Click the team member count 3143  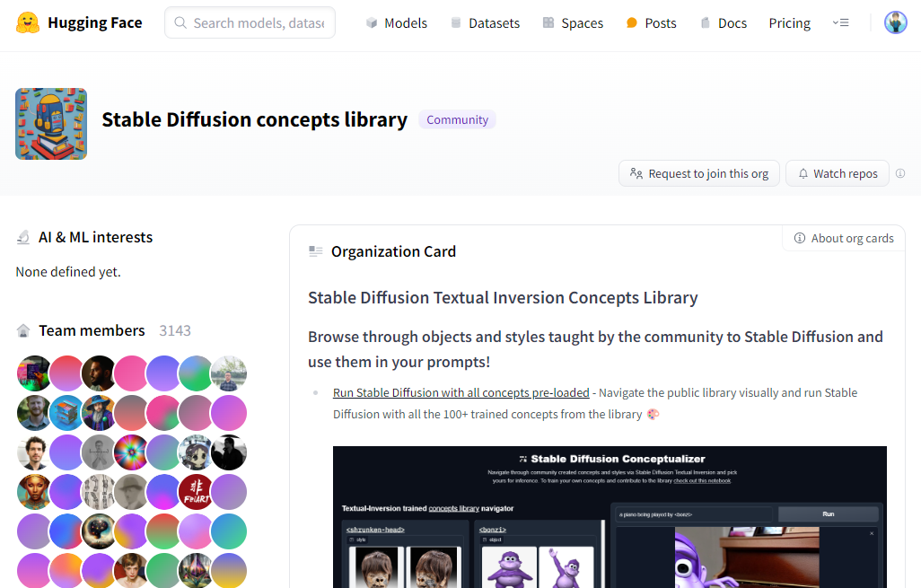pyautogui.click(x=175, y=330)
